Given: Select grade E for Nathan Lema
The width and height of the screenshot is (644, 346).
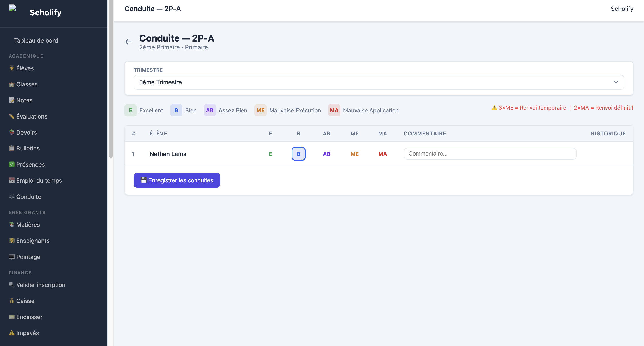Looking at the screenshot, I should (x=271, y=154).
